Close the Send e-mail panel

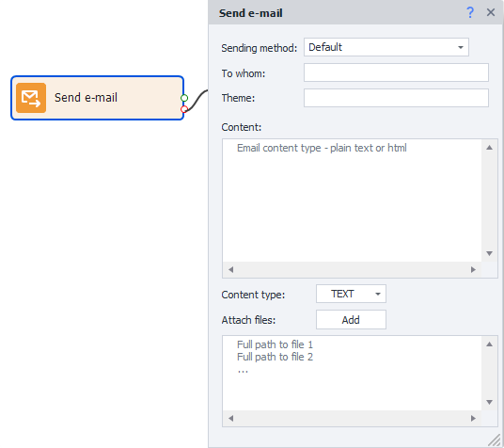pyautogui.click(x=491, y=12)
